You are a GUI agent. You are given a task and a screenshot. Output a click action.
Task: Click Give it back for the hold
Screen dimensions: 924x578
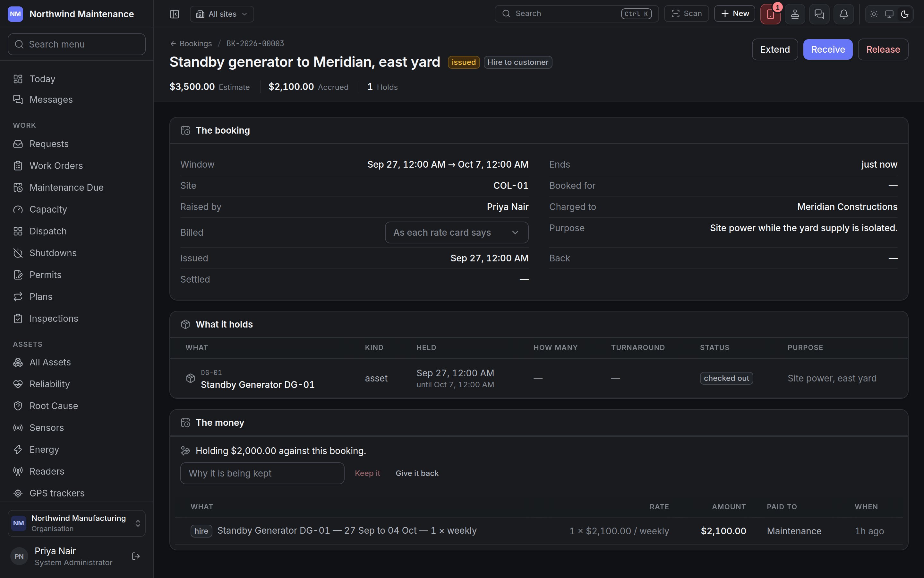click(x=417, y=473)
